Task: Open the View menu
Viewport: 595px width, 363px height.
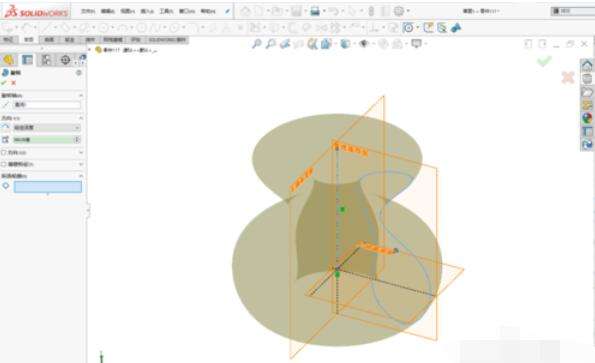Action: pos(128,11)
